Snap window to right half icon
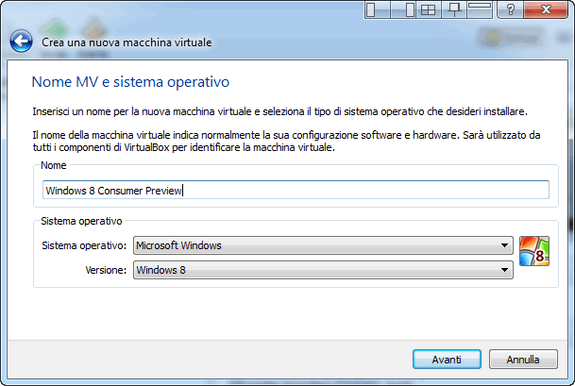This screenshot has width=575, height=386. click(x=403, y=10)
